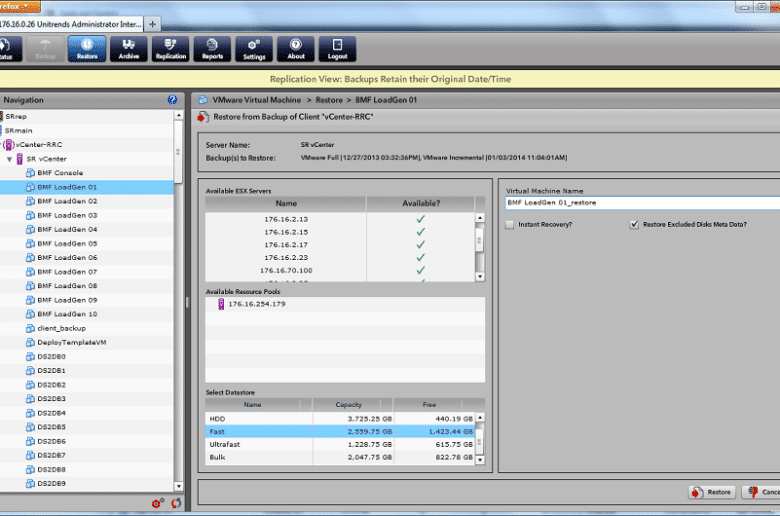Select BMF LoadGen 02 in tree

(x=67, y=201)
